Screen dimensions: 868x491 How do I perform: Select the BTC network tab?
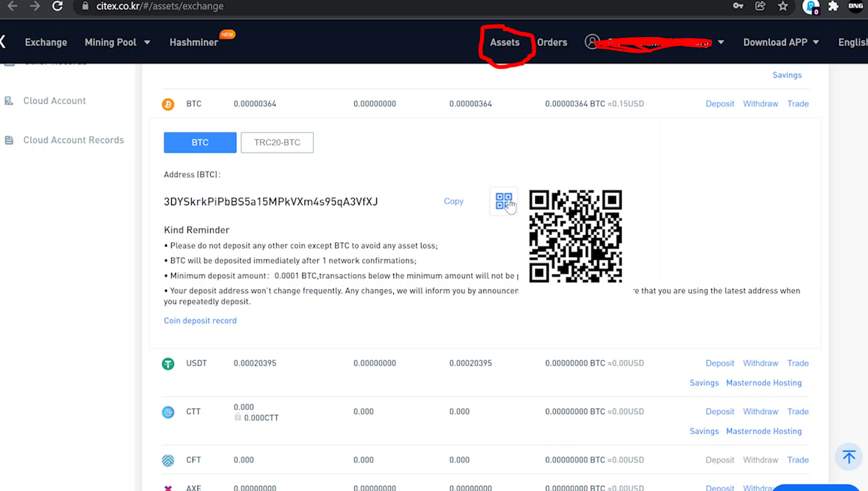(x=200, y=142)
